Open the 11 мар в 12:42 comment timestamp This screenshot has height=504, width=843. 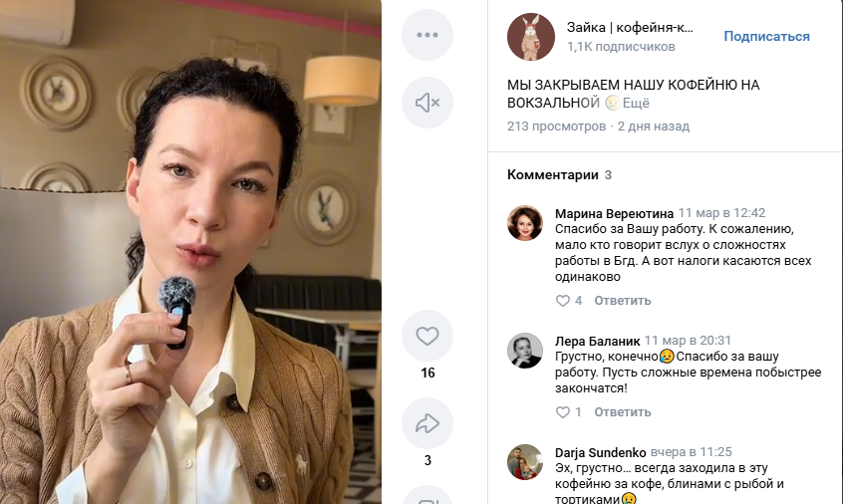click(721, 213)
